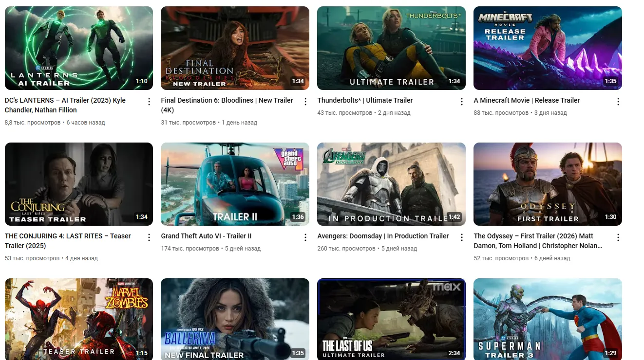This screenshot has width=644, height=360.
Task: Play the Ballerina New Final Trailer thumbnail
Action: [x=235, y=319]
